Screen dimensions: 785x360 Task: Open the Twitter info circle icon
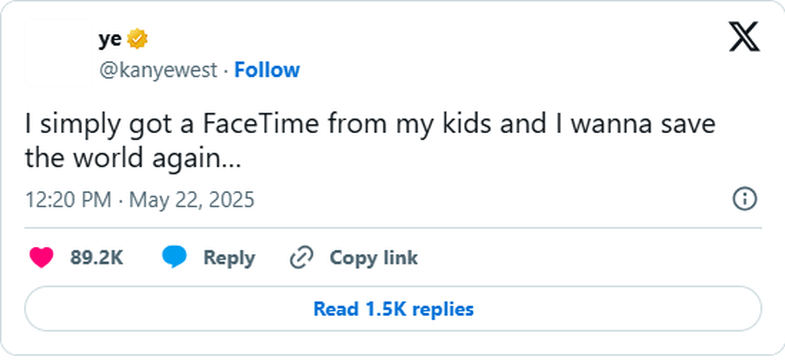tap(745, 199)
